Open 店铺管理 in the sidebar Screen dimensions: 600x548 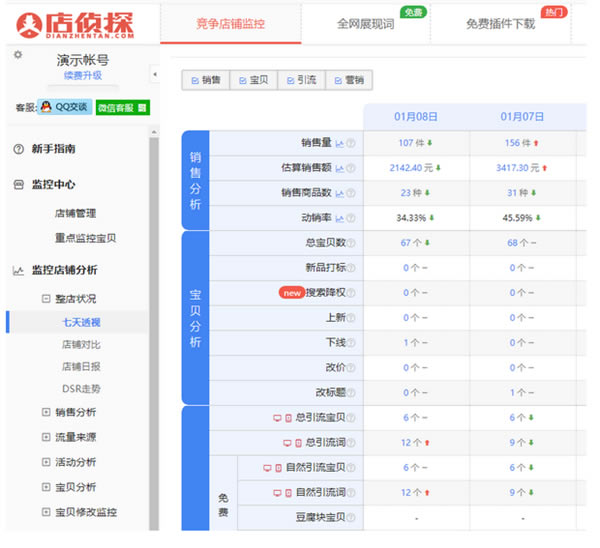(x=76, y=213)
